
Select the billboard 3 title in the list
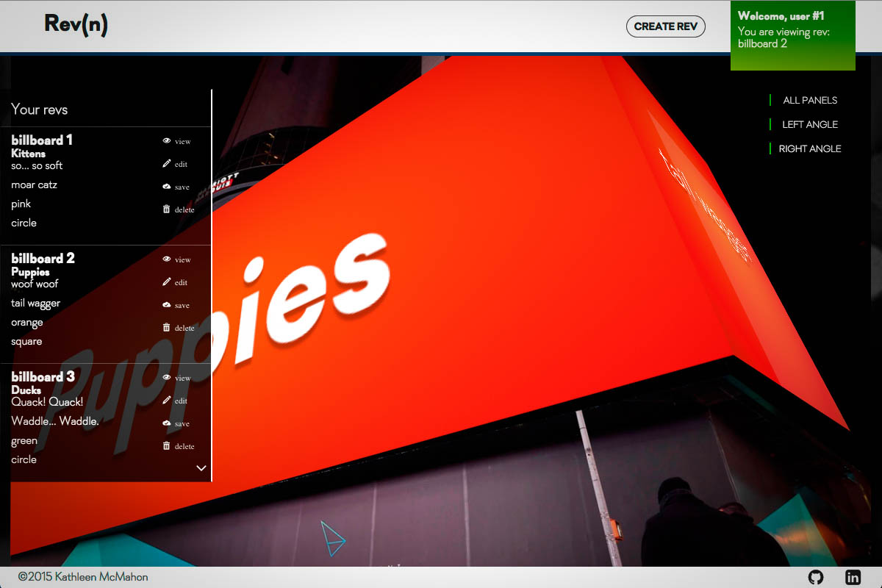pyautogui.click(x=43, y=376)
